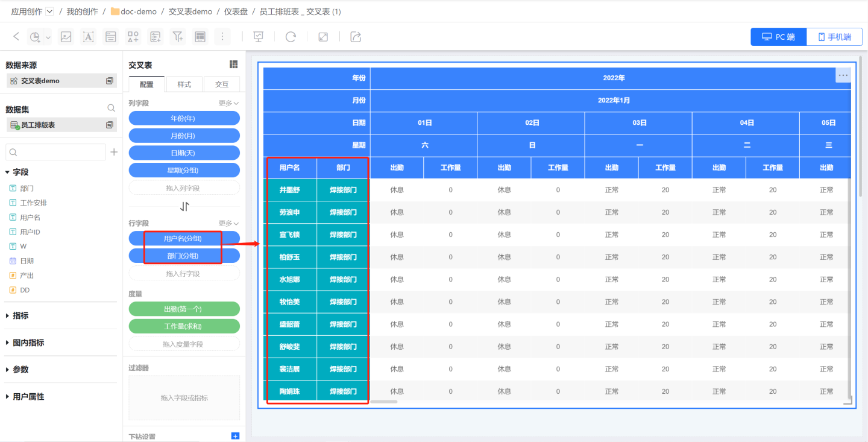Click the fullscreen expand icon
The width and height of the screenshot is (868, 442).
(323, 37)
